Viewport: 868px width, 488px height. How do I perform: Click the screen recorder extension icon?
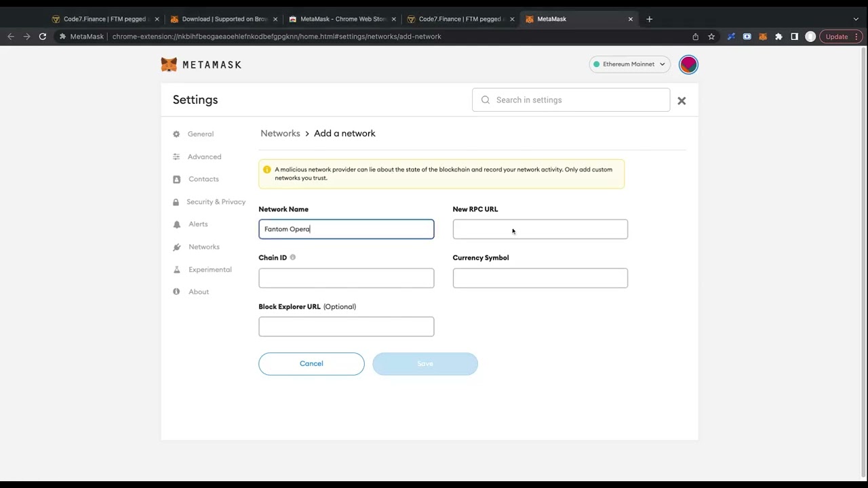[747, 37]
